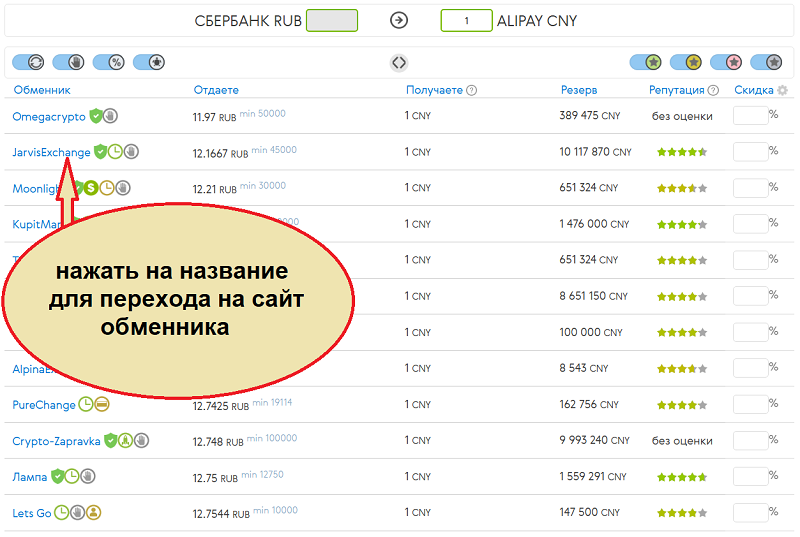800x537 pixels.
Task: Open the JarvisExchange exchanger link
Action: (x=51, y=152)
